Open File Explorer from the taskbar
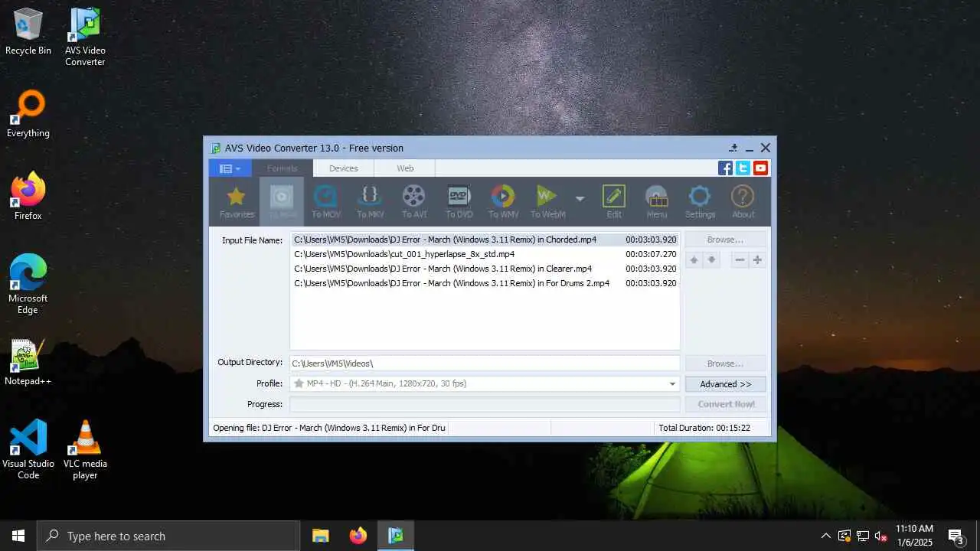This screenshot has width=980, height=551. click(x=321, y=536)
